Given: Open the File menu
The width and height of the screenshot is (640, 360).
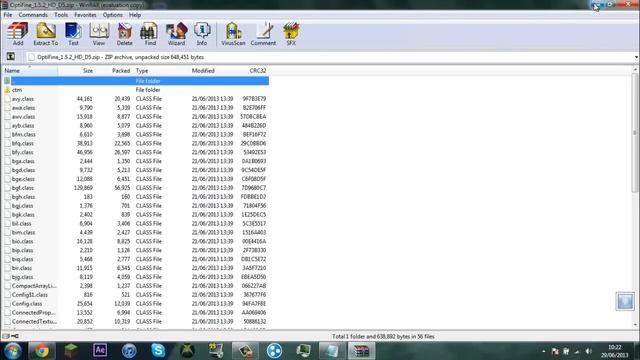Looking at the screenshot, I should coord(8,15).
